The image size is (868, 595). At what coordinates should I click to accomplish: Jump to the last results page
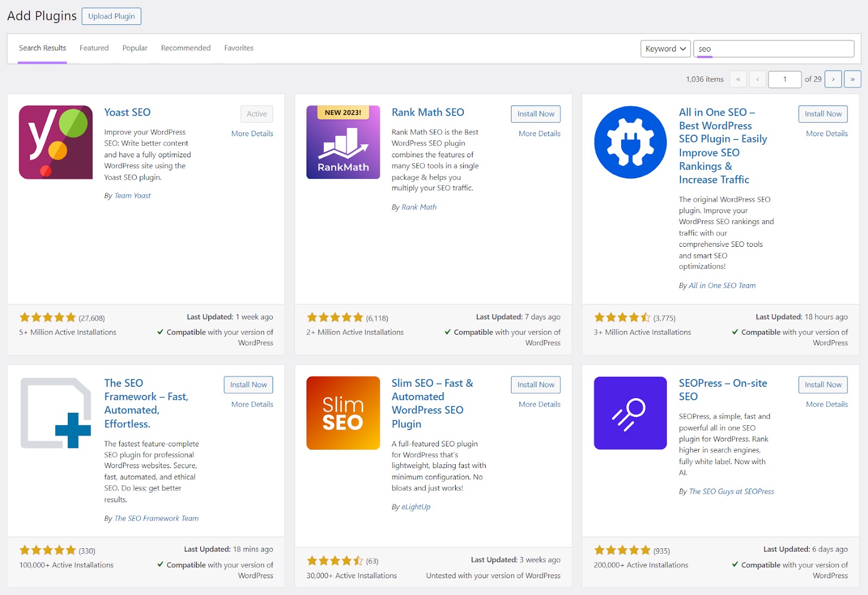click(853, 79)
